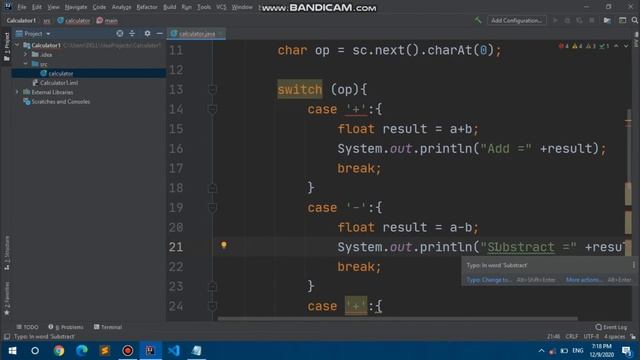Screen dimensions: 640x360
Task: Open the Navigate menu
Action: tap(76, 7)
